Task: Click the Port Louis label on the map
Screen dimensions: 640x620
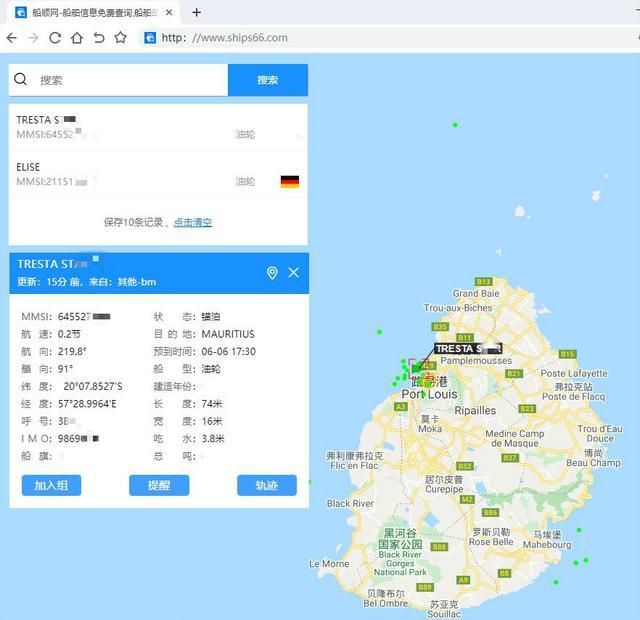Action: pyautogui.click(x=429, y=394)
